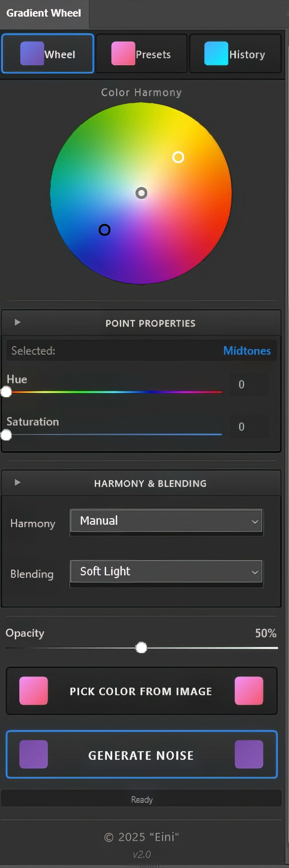Select the Gradient Wheel panel tab
This screenshot has width=289, height=868.
43,13
